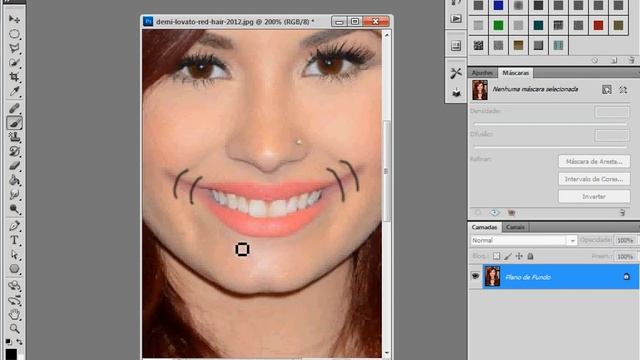Click the Máscara de Aresta button
The image size is (640, 360).
pos(594,162)
